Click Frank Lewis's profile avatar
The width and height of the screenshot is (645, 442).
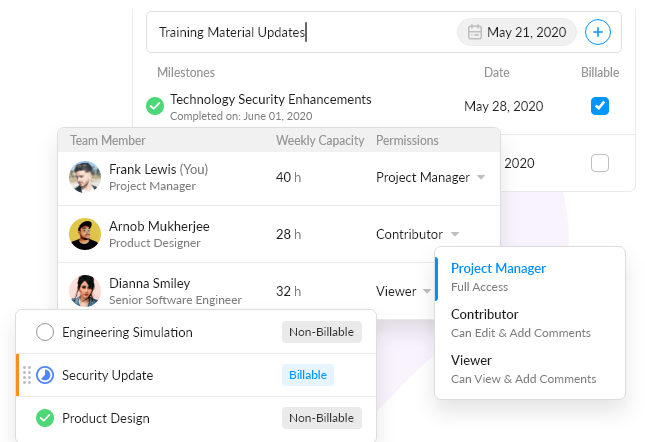[85, 177]
